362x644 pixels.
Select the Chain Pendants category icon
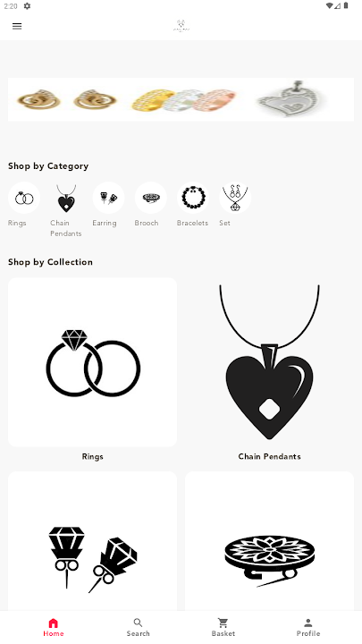pyautogui.click(x=66, y=198)
